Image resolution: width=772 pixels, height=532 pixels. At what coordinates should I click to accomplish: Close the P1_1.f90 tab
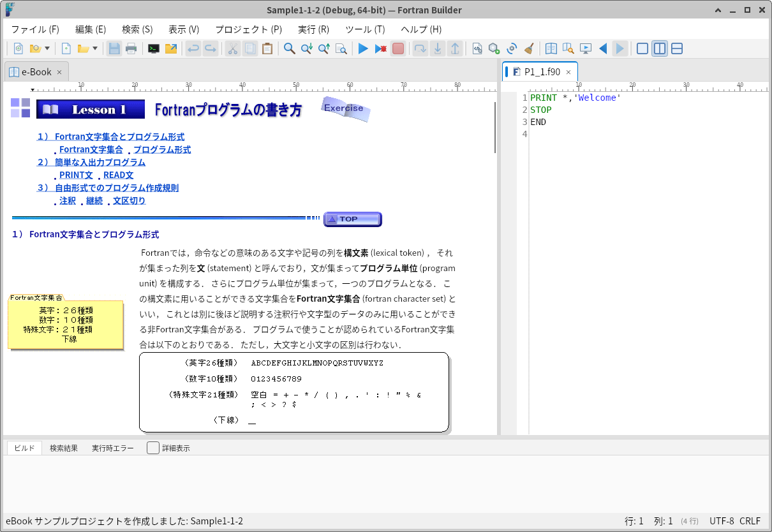[x=568, y=72]
